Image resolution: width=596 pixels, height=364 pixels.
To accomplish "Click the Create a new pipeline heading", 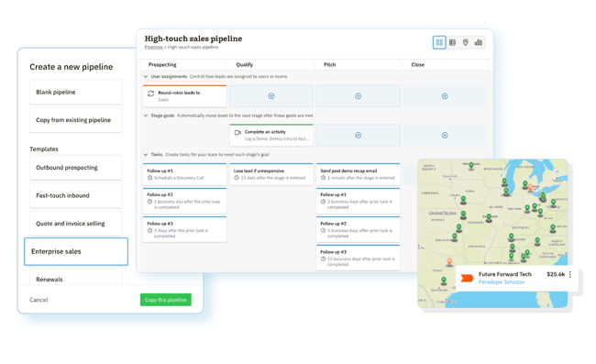I will (72, 67).
